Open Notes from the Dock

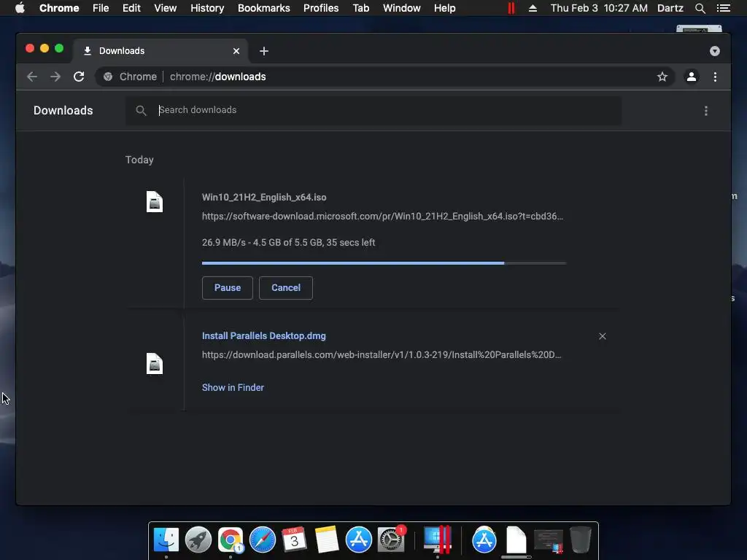click(x=327, y=540)
